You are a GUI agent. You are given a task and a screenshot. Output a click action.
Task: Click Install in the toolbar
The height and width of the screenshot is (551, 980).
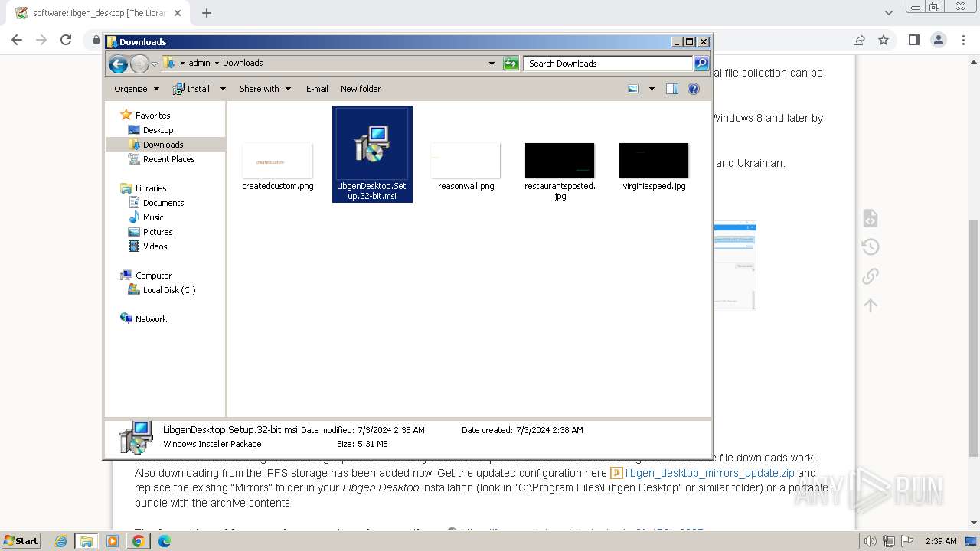[x=192, y=89]
